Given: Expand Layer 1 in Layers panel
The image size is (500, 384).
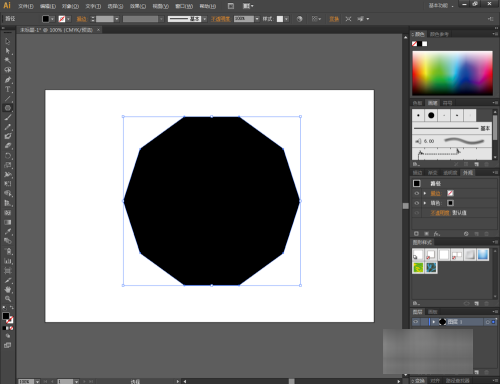Looking at the screenshot, I should click(433, 322).
